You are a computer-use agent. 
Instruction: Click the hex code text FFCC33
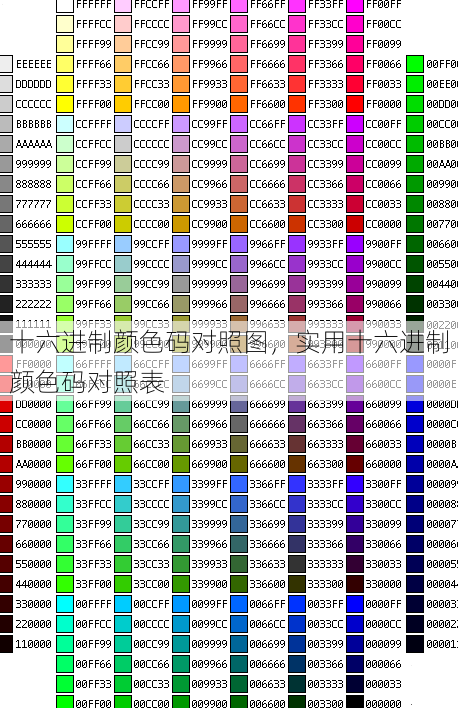coord(152,84)
